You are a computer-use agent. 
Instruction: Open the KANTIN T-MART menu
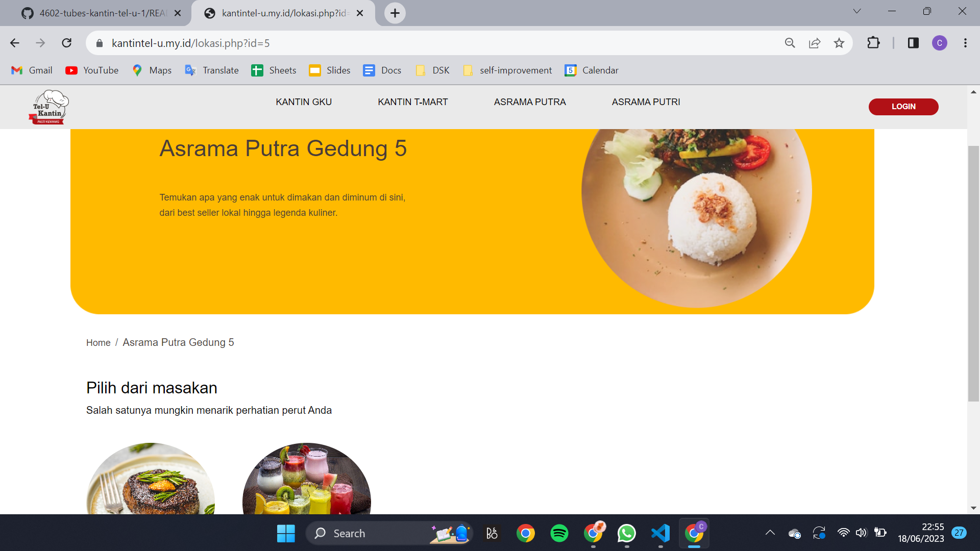pos(413,102)
